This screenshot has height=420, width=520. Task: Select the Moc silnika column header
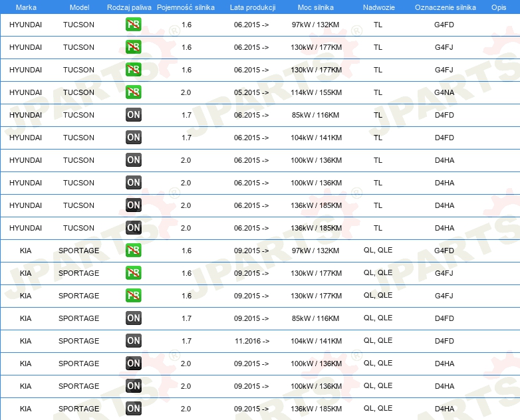(316, 7)
